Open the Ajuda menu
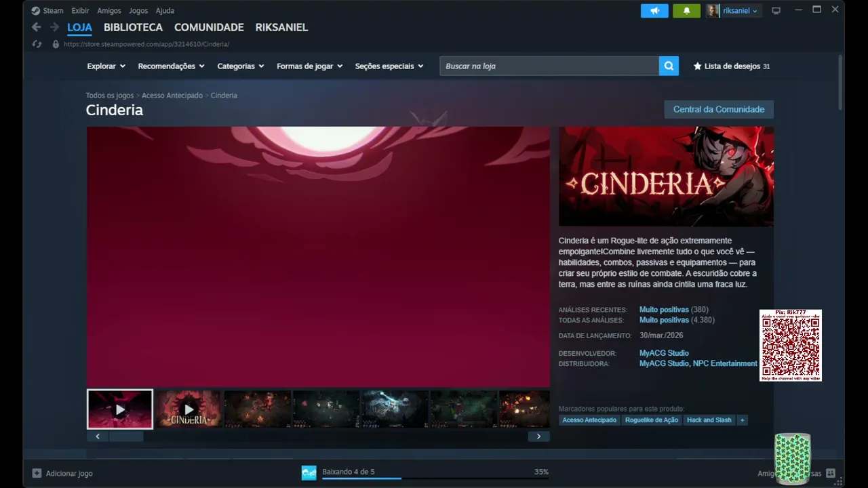The height and width of the screenshot is (488, 868). click(165, 11)
